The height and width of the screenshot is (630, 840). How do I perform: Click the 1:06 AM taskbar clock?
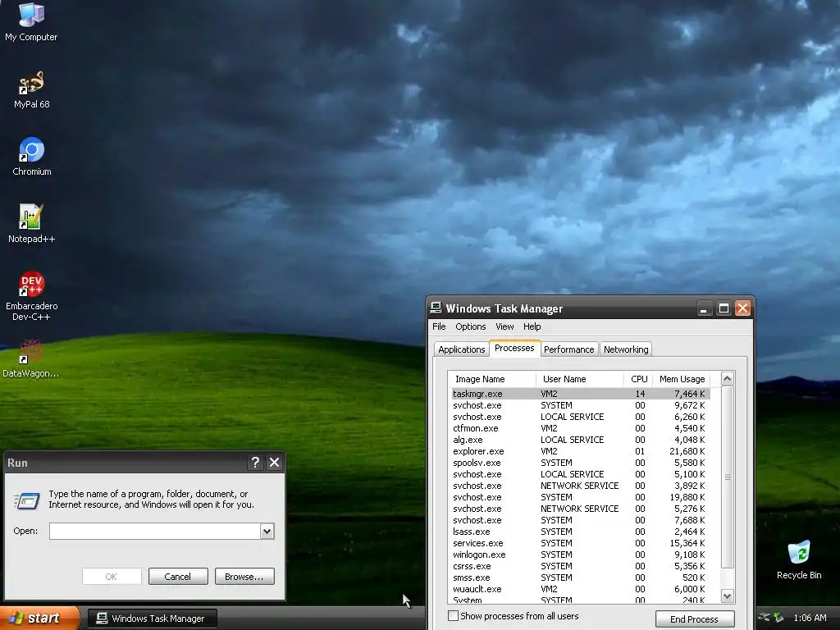(x=810, y=618)
